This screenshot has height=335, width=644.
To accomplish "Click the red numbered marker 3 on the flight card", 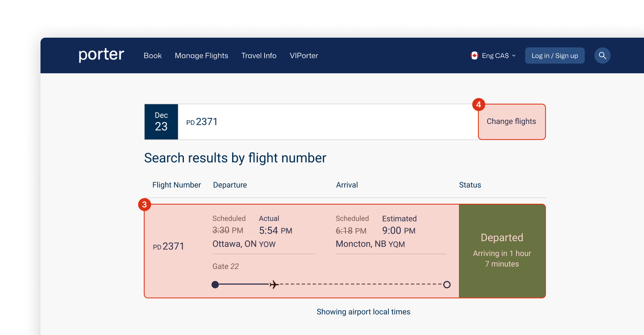I will 145,205.
